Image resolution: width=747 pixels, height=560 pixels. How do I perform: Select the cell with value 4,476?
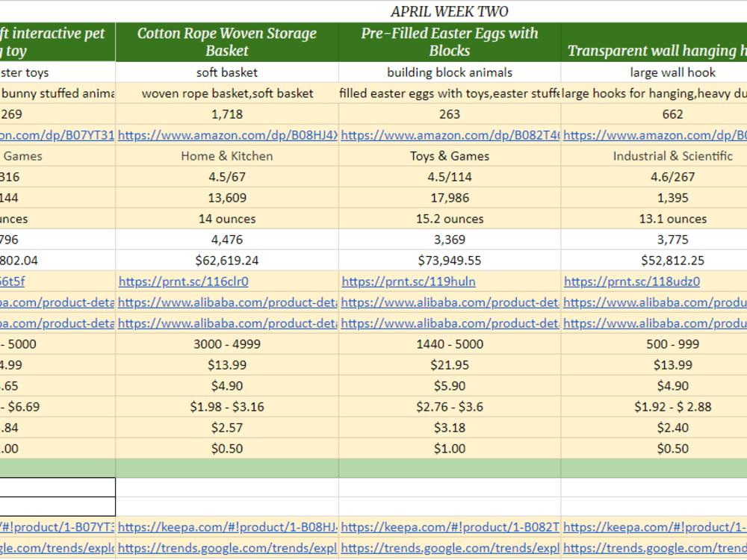tap(227, 240)
